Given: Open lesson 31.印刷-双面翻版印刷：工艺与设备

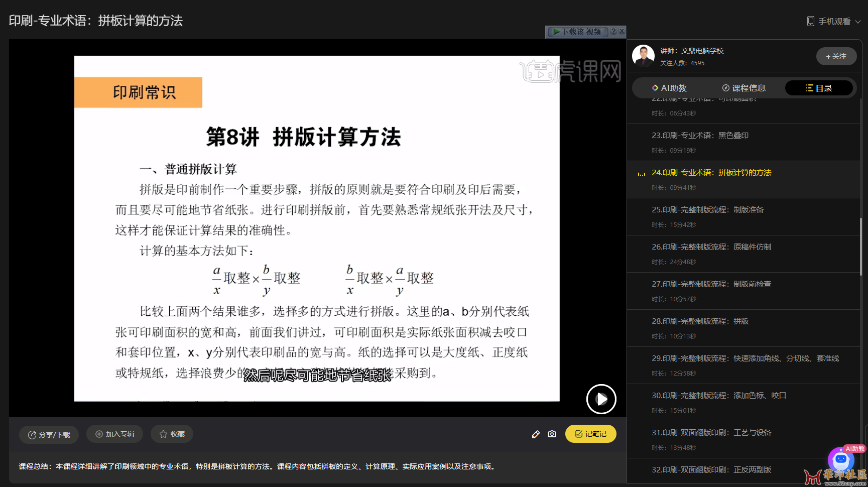Looking at the screenshot, I should click(744, 439).
